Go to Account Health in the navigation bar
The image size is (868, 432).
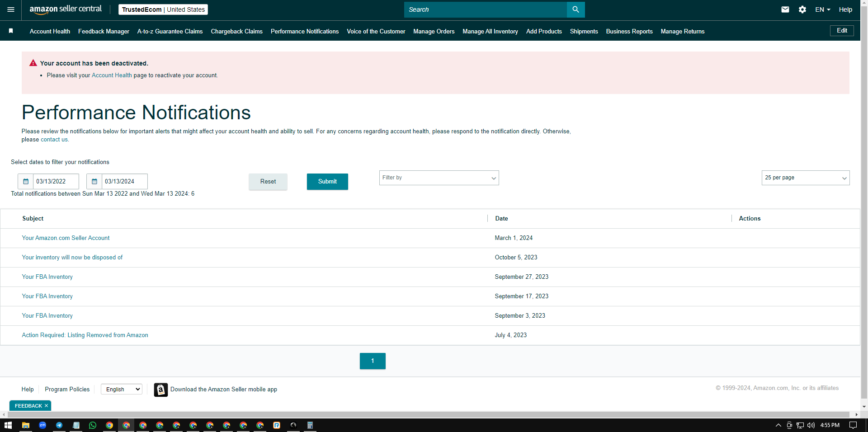(50, 31)
